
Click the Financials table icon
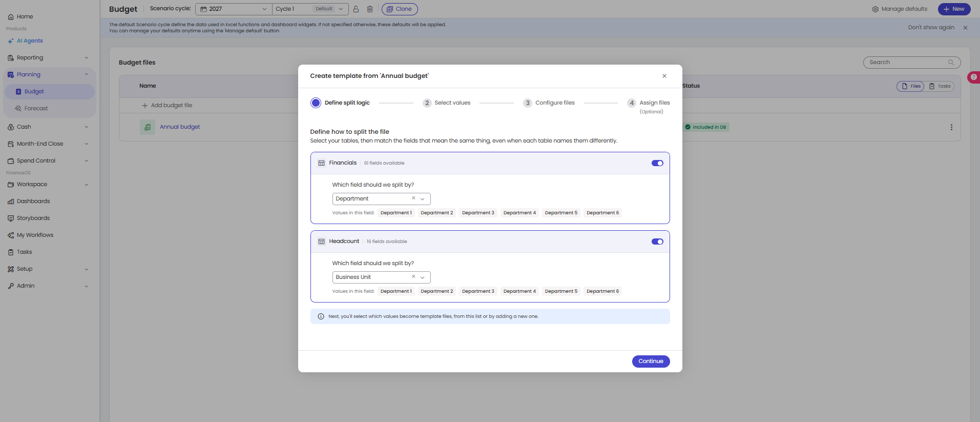pos(321,163)
